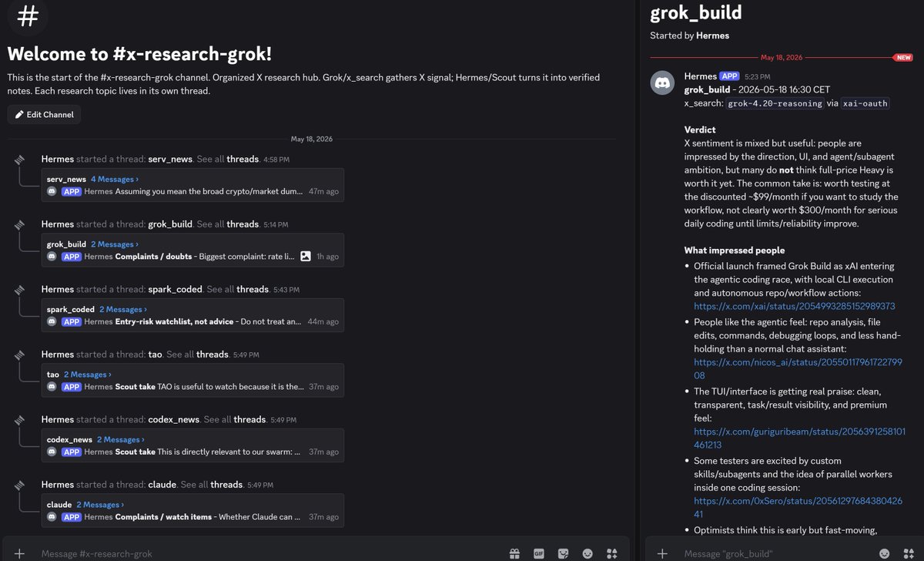Expand grok_build 2 Messages thread link
The width and height of the screenshot is (924, 561).
115,244
